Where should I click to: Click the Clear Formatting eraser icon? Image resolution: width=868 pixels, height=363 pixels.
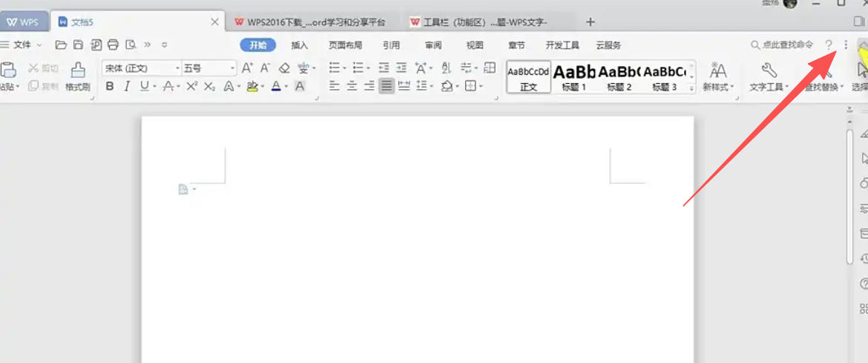(284, 68)
